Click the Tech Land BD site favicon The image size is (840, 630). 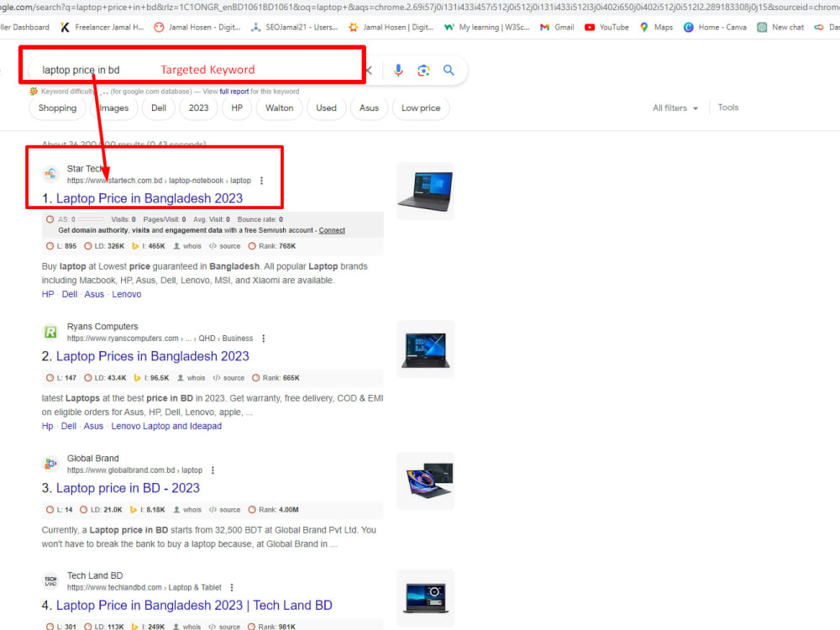(50, 581)
